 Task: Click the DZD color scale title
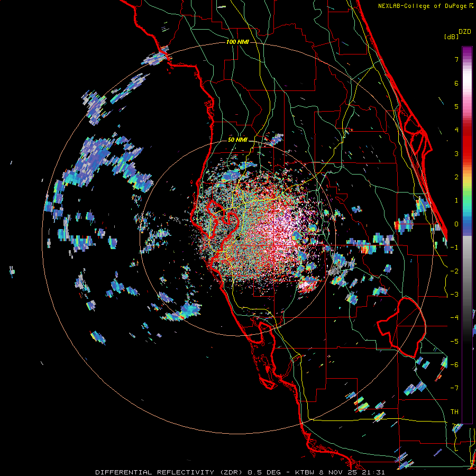click(465, 32)
